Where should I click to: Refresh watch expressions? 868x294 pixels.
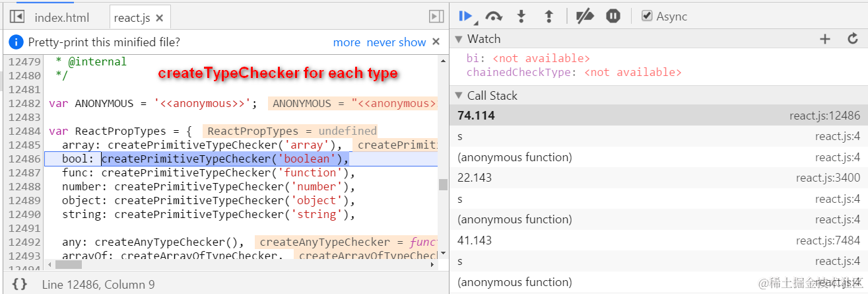point(852,39)
